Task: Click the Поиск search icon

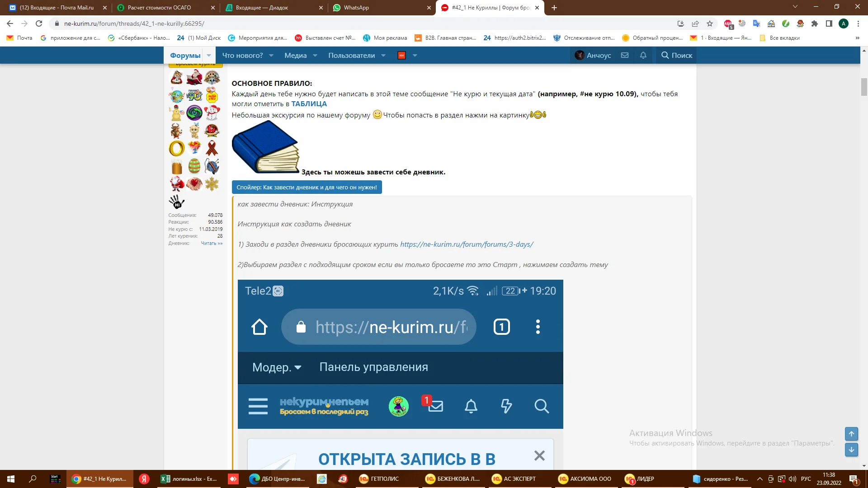Action: point(665,55)
